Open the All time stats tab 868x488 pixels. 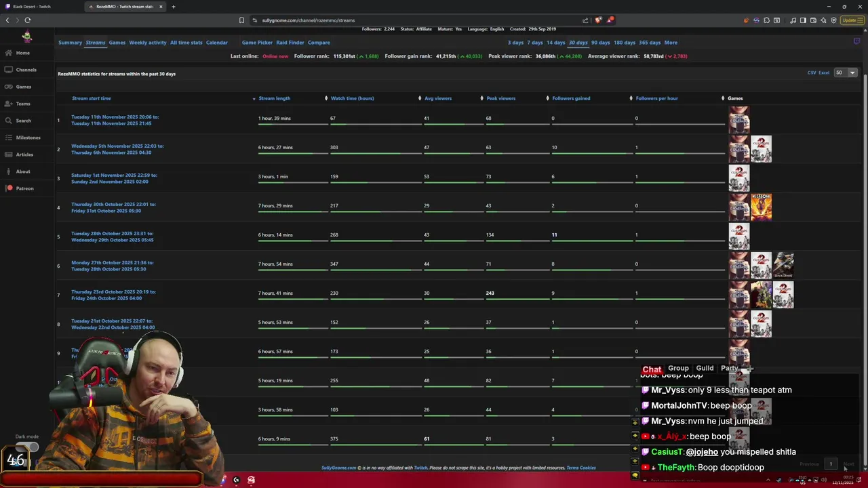(x=186, y=43)
